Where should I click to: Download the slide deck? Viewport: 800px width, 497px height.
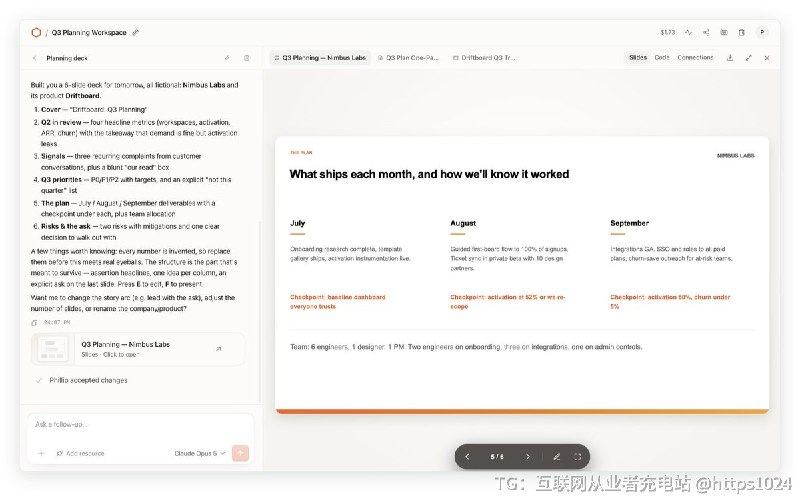pyautogui.click(x=730, y=58)
